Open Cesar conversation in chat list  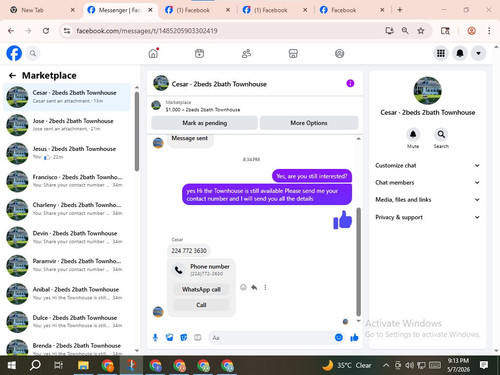point(66,97)
